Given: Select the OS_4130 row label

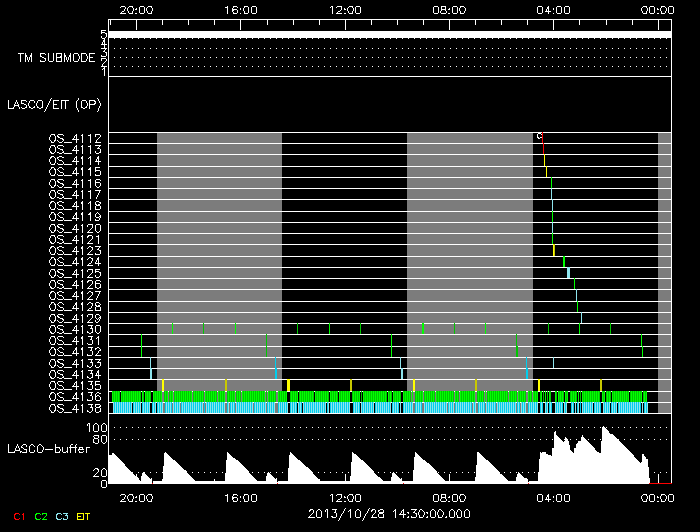Looking at the screenshot, I should click(75, 330).
